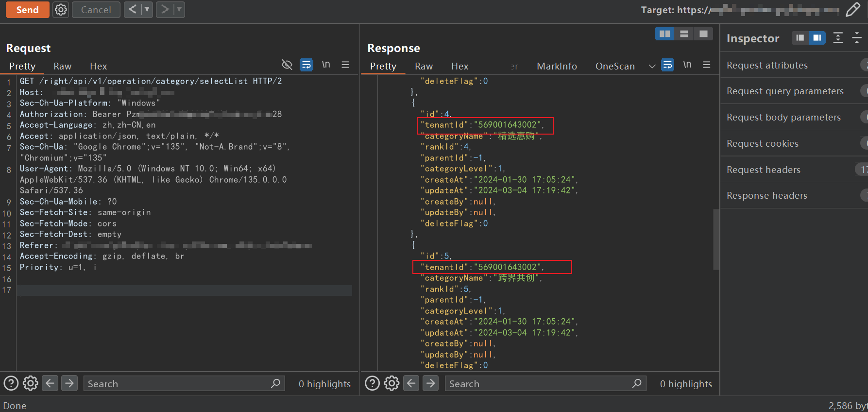Image resolution: width=868 pixels, height=412 pixels.
Task: Toggle hide non-printable characters eye icon in Request
Action: 287,65
